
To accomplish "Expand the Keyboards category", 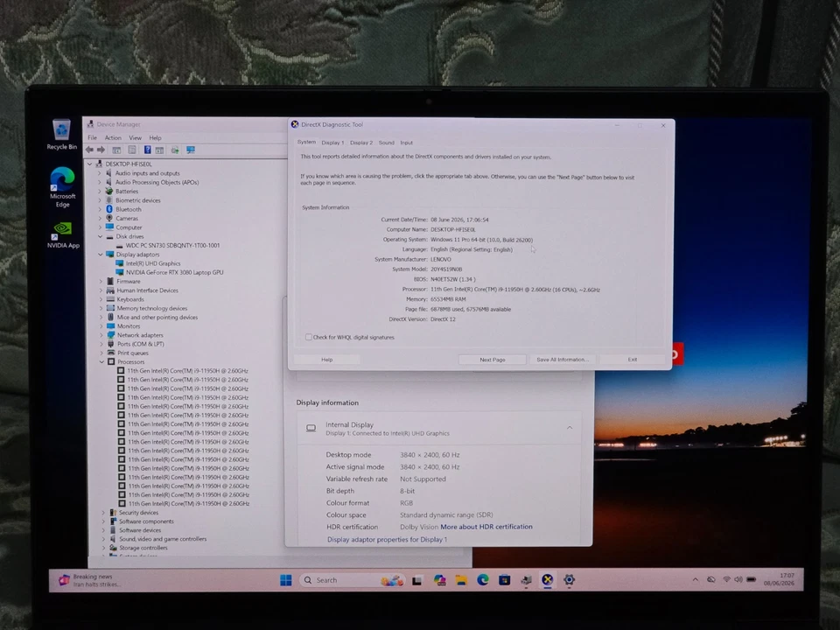I will click(x=101, y=299).
